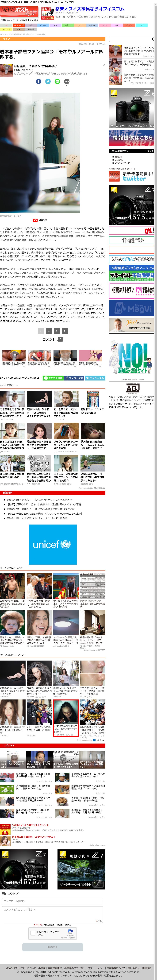Select the ライフ navigation tab

pyautogui.click(x=80, y=25)
